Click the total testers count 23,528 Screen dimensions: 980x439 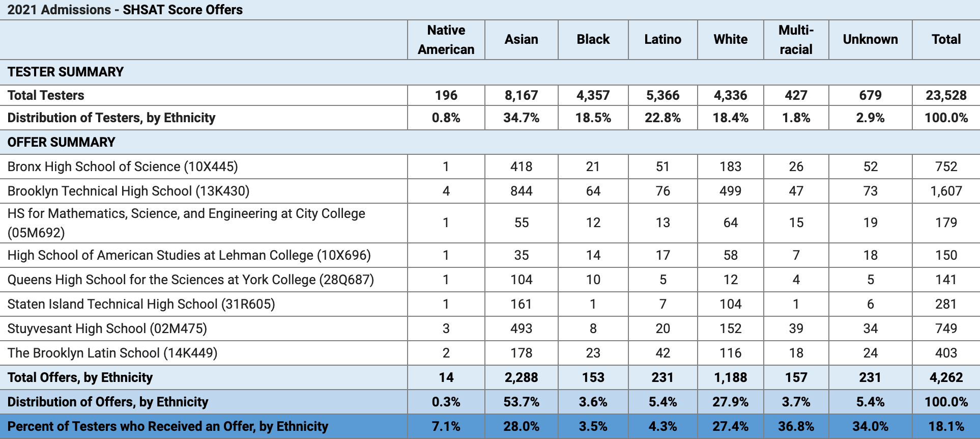pos(946,95)
